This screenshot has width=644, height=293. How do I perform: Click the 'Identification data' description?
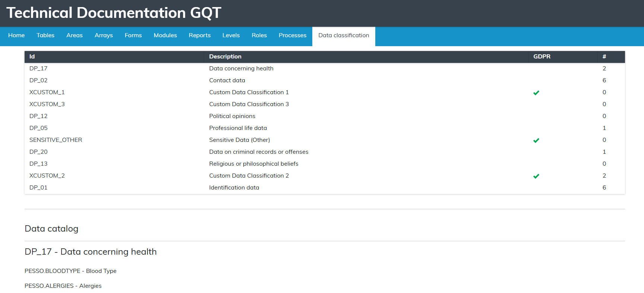pyautogui.click(x=234, y=188)
